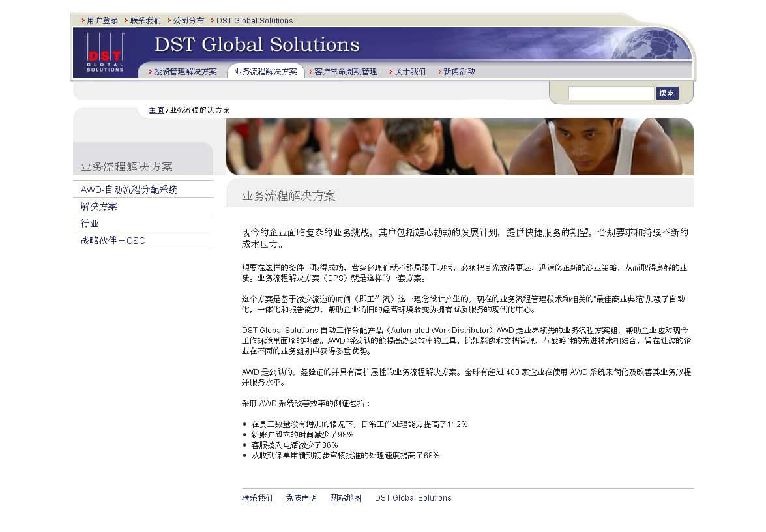Go to 主页 via breadcrumb link
Viewport: 766px width, 532px height.
click(156, 110)
